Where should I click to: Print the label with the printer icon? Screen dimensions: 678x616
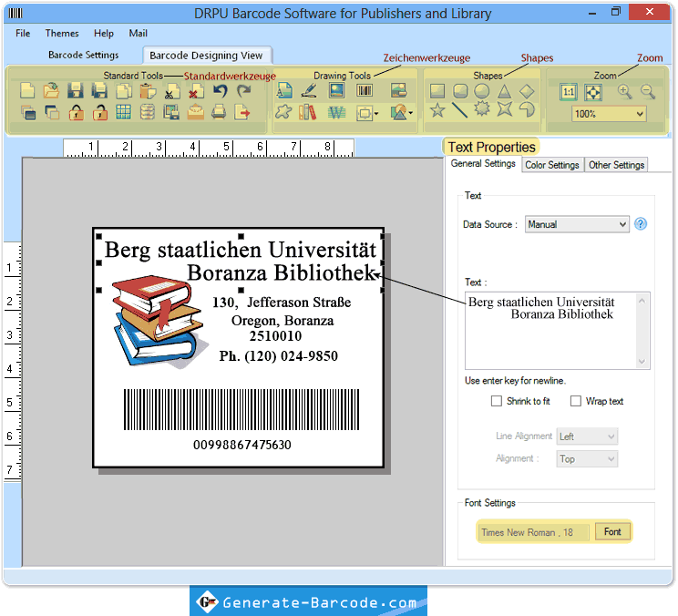(x=219, y=112)
